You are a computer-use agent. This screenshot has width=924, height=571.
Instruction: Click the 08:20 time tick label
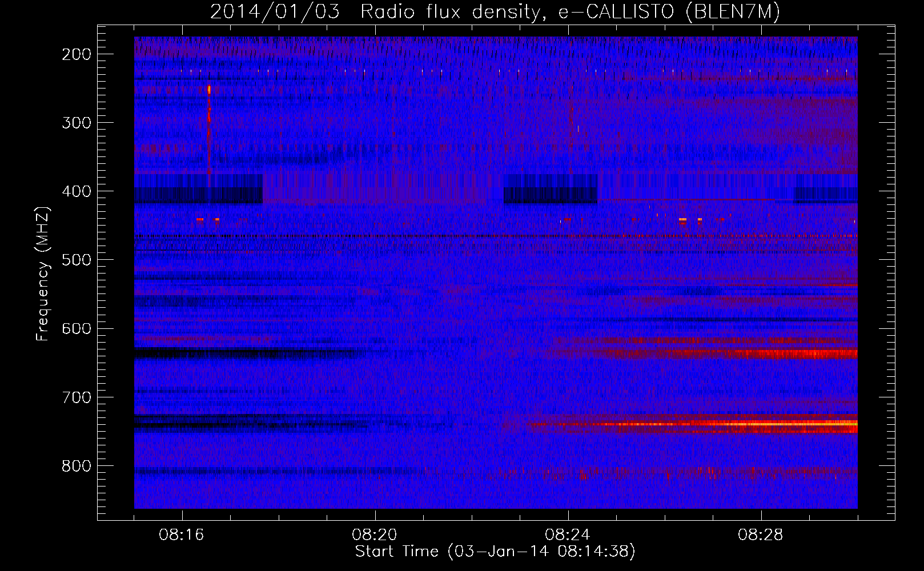(375, 535)
